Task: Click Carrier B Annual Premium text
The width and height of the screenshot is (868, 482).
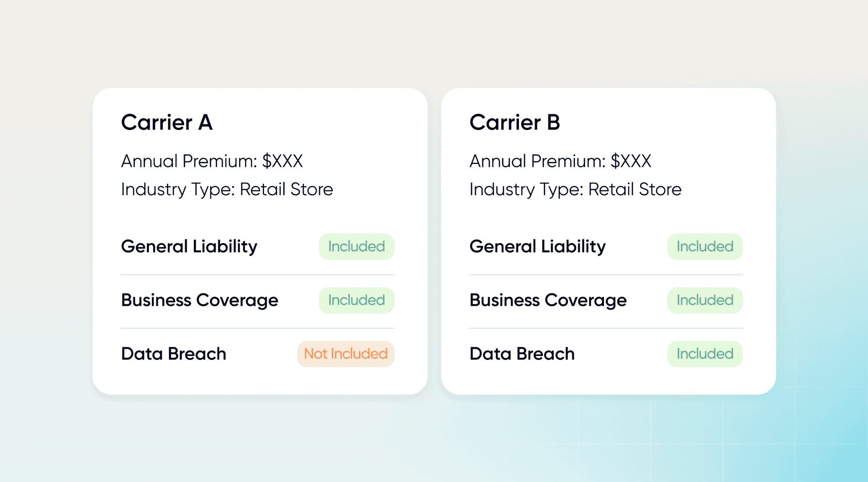Action: coord(560,161)
